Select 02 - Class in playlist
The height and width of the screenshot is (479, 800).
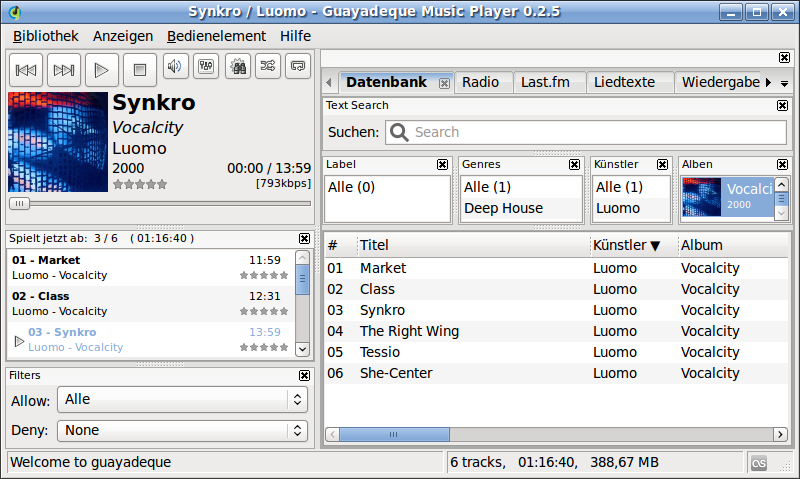point(151,304)
